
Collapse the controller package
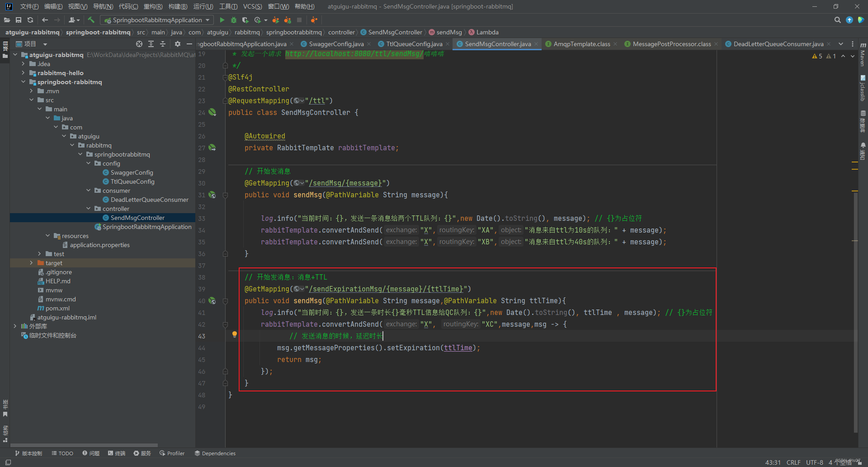coord(88,209)
